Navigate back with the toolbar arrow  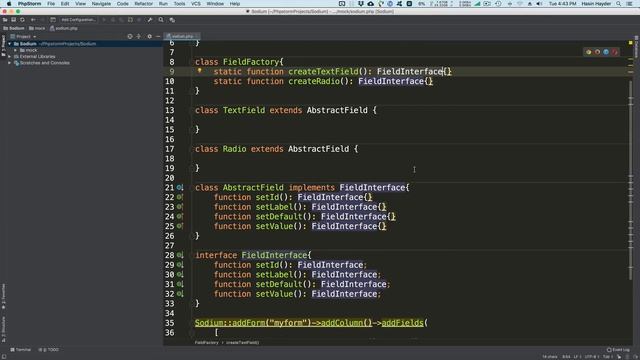tap(33, 20)
